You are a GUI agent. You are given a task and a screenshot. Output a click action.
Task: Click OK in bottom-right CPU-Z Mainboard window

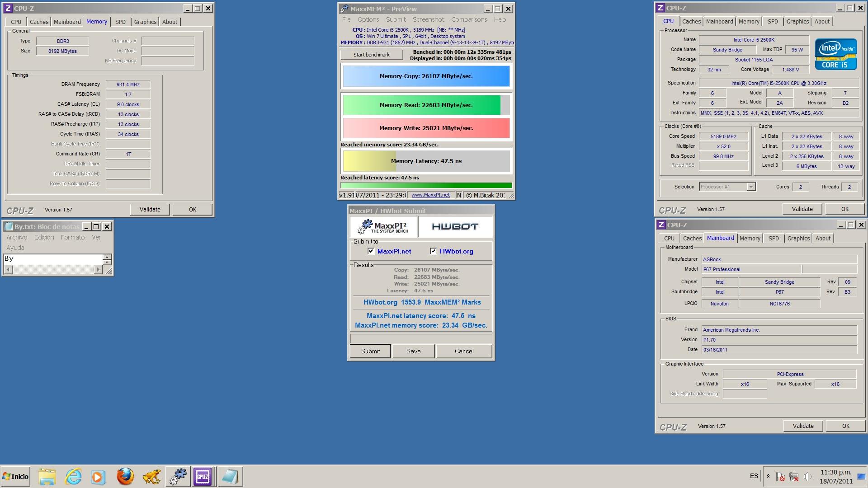(x=845, y=426)
